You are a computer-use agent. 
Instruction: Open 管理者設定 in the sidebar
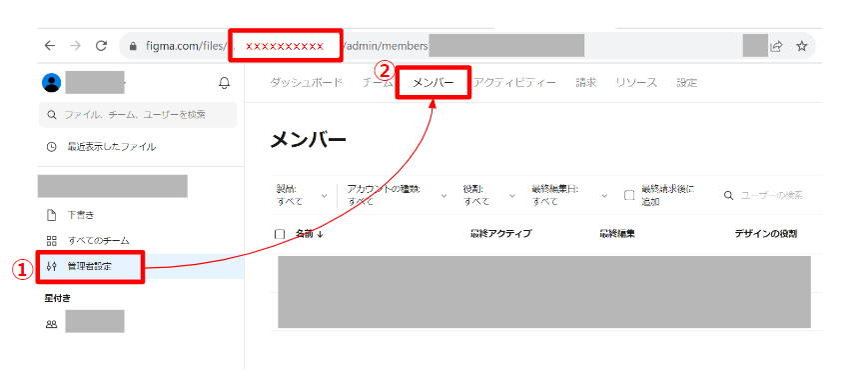coord(89,267)
